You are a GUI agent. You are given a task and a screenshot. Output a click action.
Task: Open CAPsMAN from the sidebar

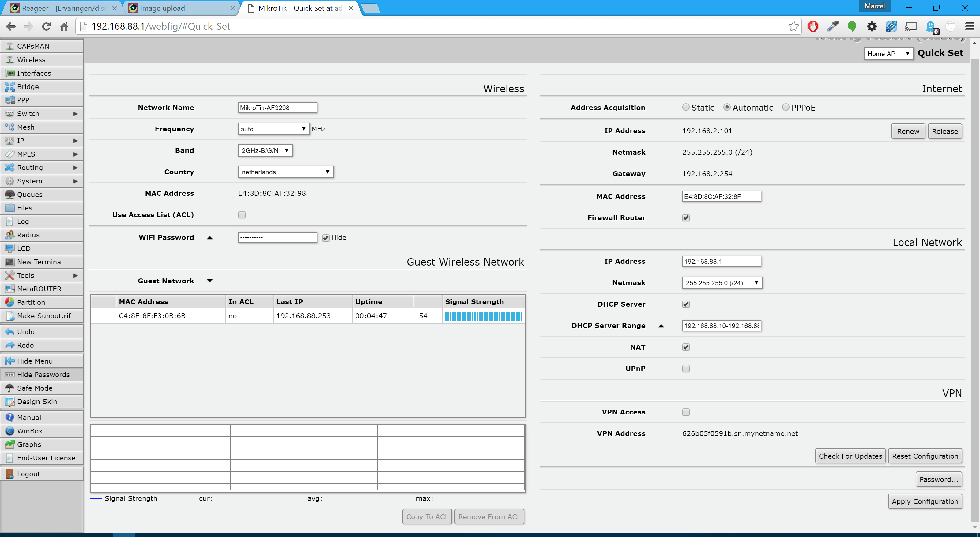(42, 46)
